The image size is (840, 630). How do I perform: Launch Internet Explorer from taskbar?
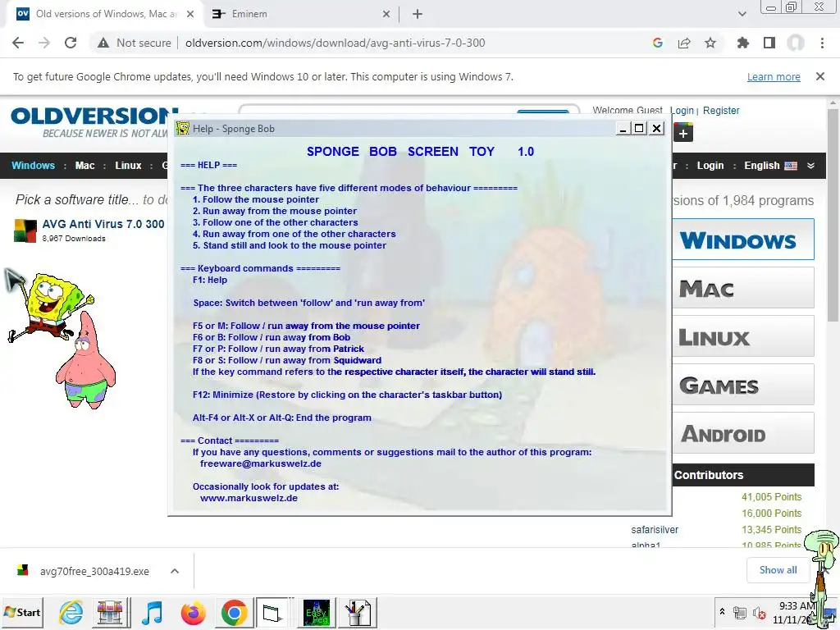[71, 612]
